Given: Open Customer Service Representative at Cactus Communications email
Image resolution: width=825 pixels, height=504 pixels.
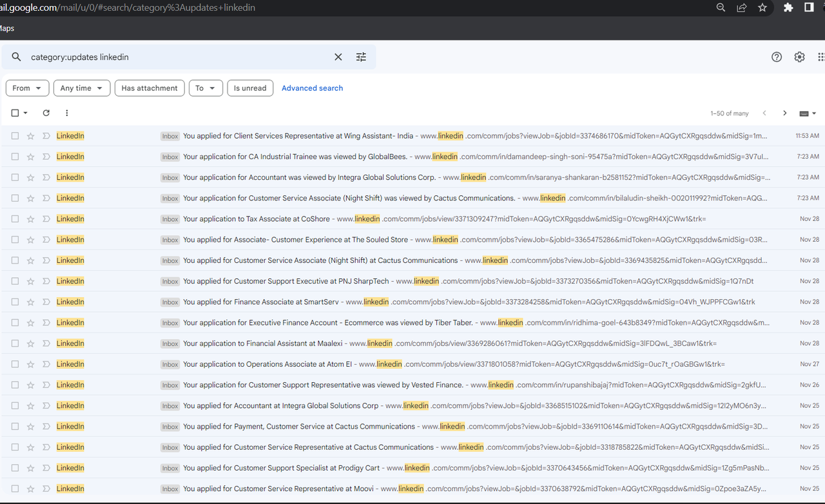Looking at the screenshot, I should point(412,447).
